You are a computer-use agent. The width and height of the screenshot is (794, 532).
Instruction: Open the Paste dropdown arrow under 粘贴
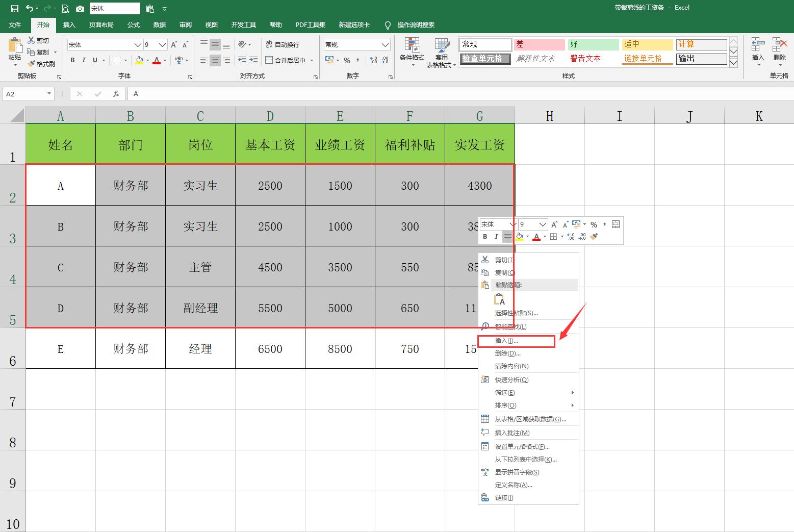(15, 65)
